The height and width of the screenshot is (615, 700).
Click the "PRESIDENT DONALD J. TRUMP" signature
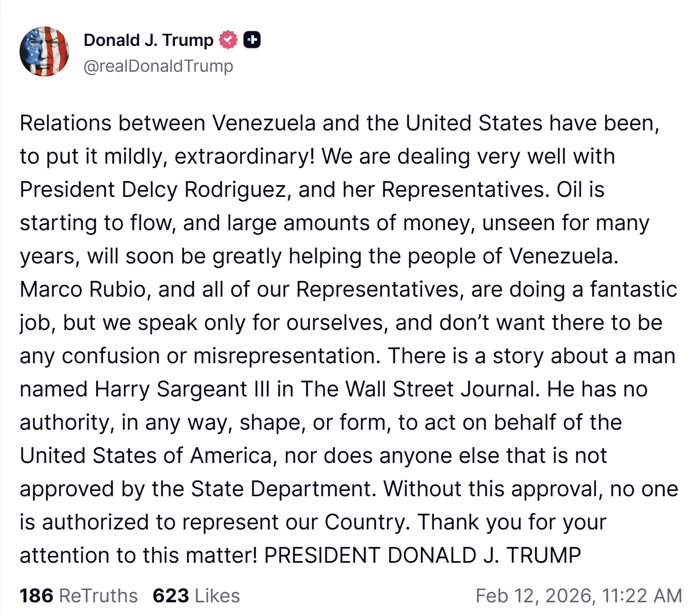coord(423,555)
